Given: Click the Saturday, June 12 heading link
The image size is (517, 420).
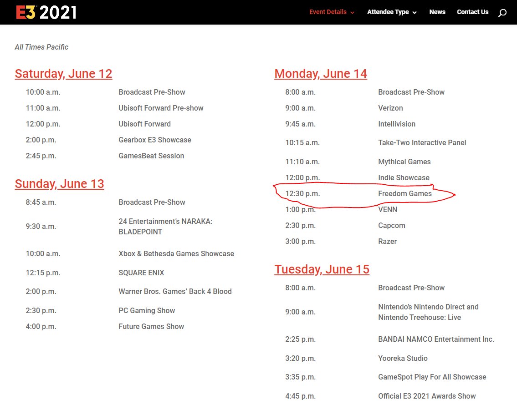Looking at the screenshot, I should tap(64, 74).
